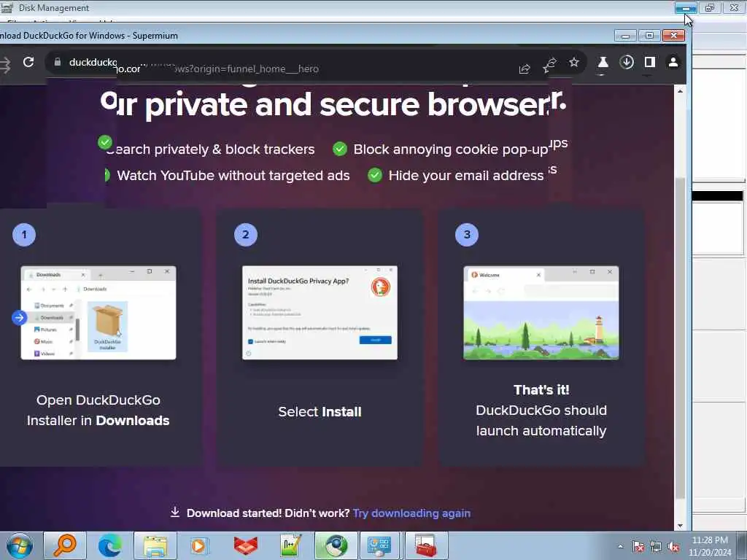The width and height of the screenshot is (747, 560).
Task: Click the left share icon in address bar
Action: (525, 69)
